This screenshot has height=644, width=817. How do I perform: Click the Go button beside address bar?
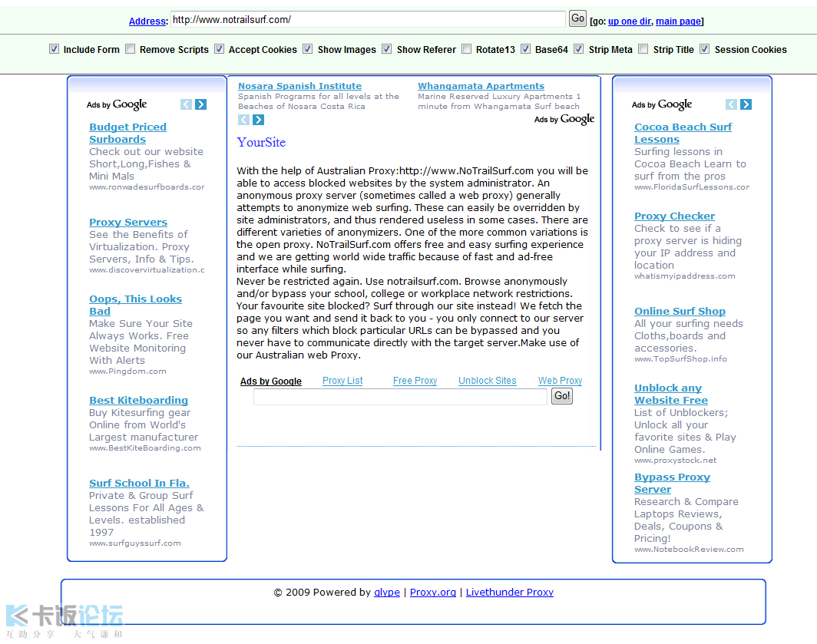(577, 18)
